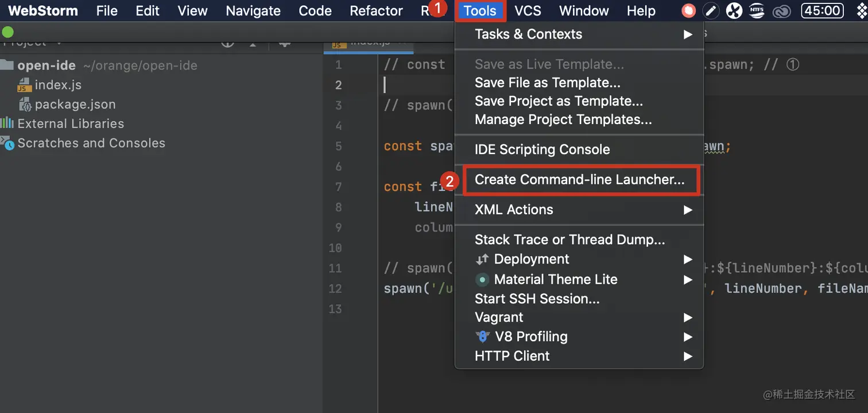Click the pinwheel icon in the menu bar
Image resolution: width=868 pixels, height=413 pixels.
click(x=734, y=10)
